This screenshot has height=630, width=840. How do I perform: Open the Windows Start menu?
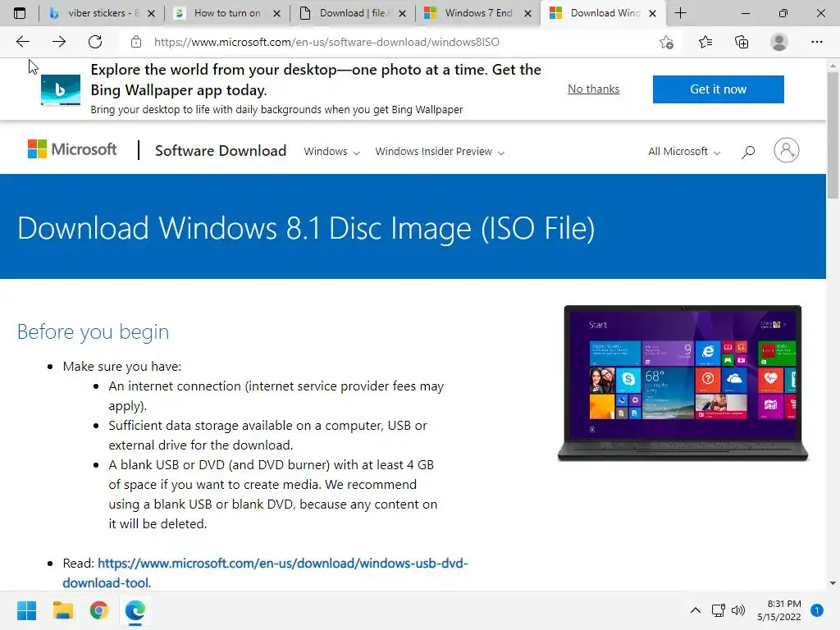(26, 610)
